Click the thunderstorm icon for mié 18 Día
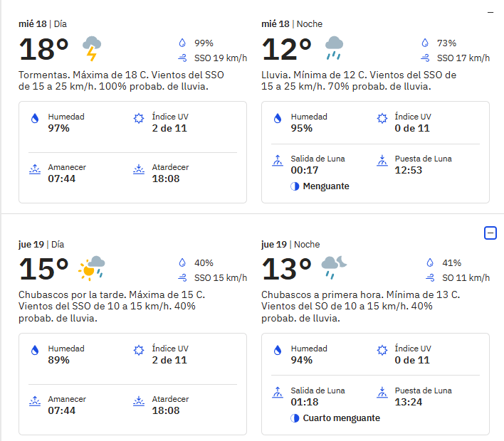Screen dimensions: 504x441 [x=92, y=48]
